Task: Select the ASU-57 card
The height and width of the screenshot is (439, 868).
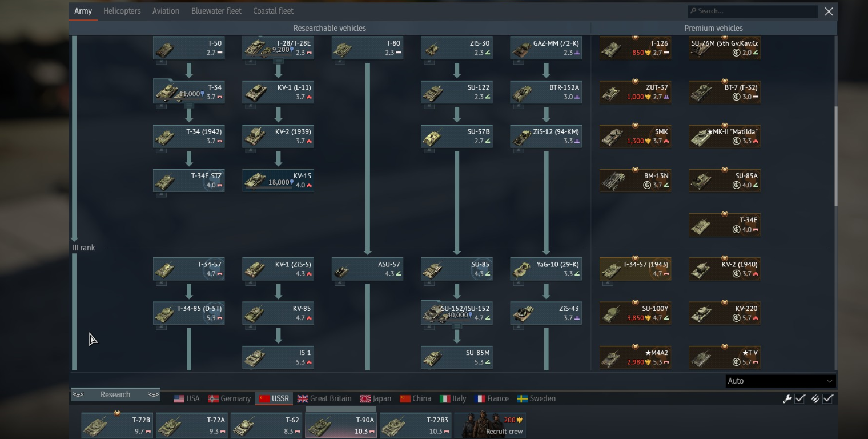Action: coord(367,269)
